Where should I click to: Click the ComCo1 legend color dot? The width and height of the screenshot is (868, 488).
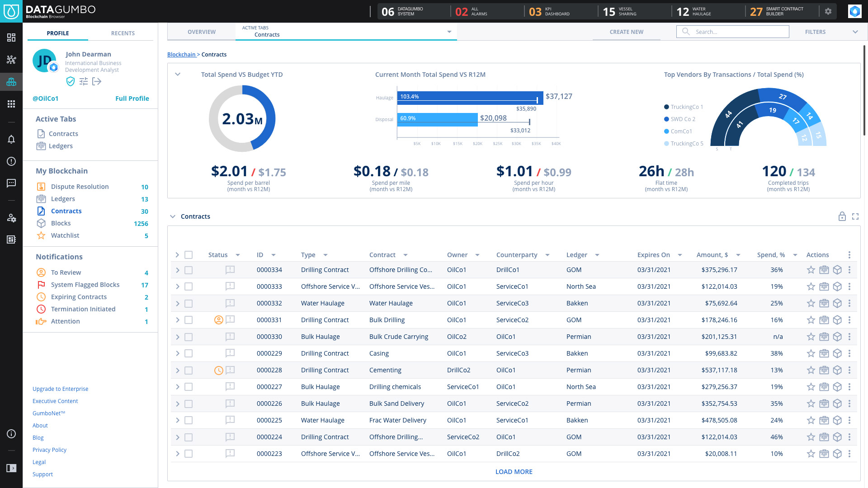[x=666, y=131]
